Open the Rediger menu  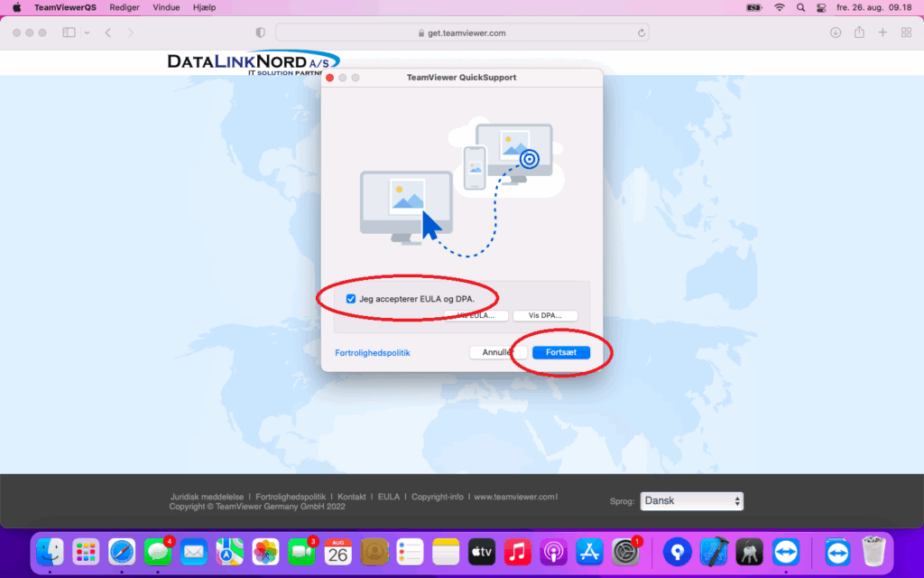point(125,7)
